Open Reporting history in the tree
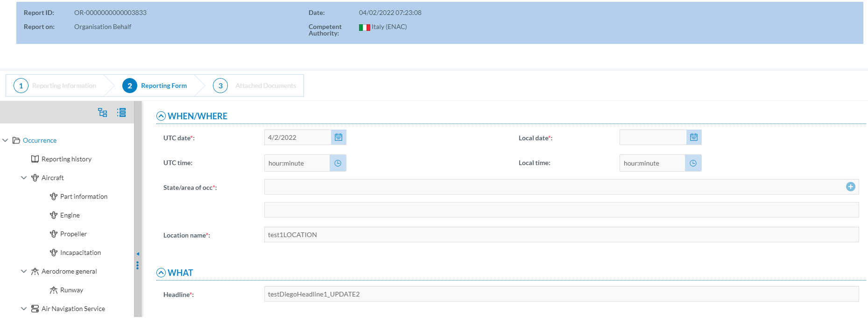The width and height of the screenshot is (868, 318). coord(66,159)
